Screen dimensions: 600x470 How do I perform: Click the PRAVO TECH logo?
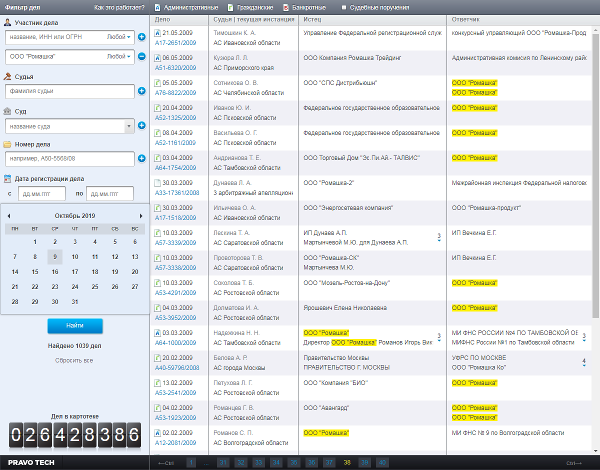[x=31, y=463]
